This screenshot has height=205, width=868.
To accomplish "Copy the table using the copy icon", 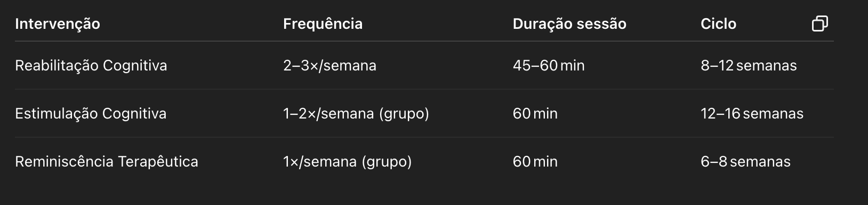I will click(820, 23).
